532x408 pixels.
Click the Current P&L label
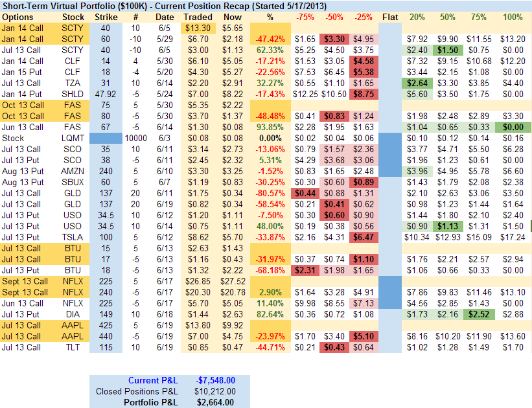pyautogui.click(x=153, y=380)
